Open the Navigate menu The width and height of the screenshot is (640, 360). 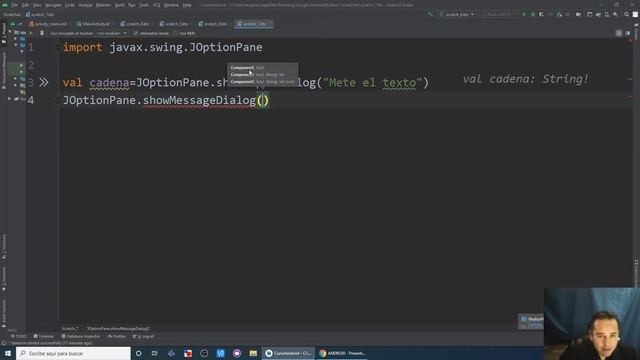coord(53,5)
